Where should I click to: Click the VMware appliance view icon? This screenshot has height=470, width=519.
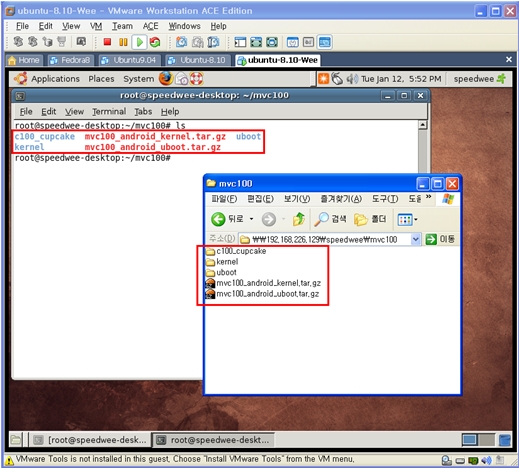point(308,42)
